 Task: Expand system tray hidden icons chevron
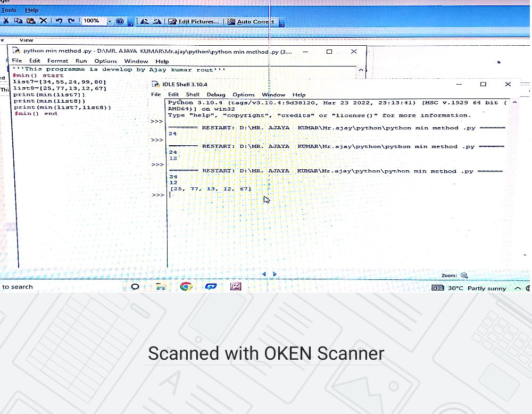pyautogui.click(x=517, y=288)
